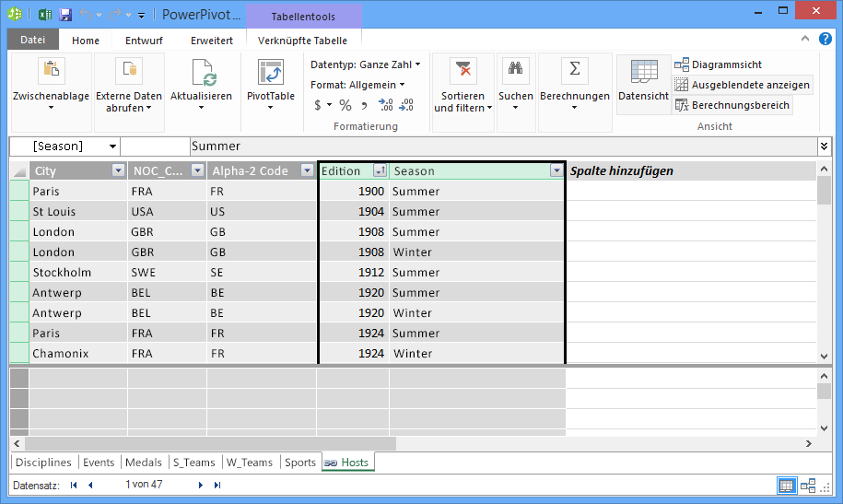Go to next record
Screen dimensions: 843x504
pyautogui.click(x=201, y=486)
